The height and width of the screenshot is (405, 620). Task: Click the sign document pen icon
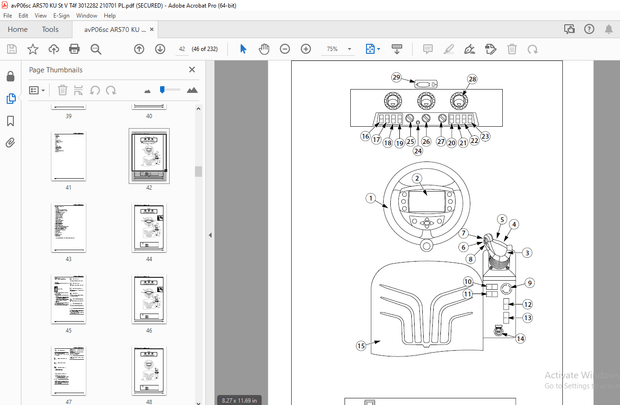pyautogui.click(x=469, y=49)
